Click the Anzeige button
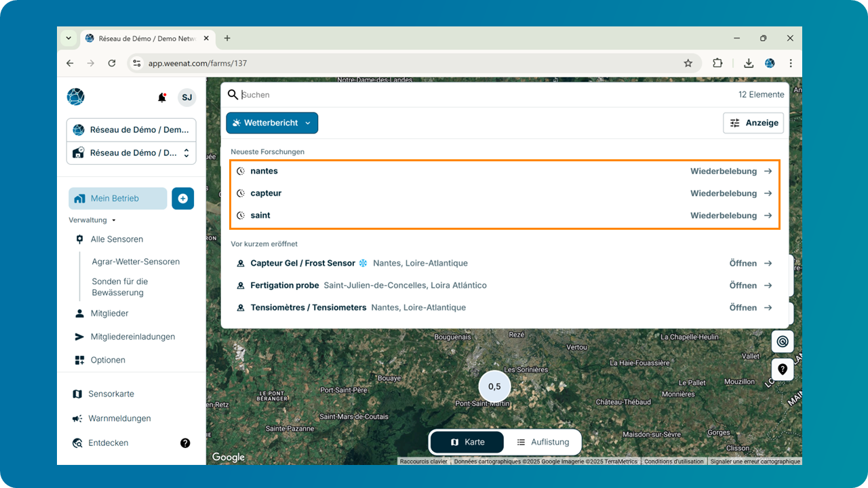 click(x=753, y=123)
